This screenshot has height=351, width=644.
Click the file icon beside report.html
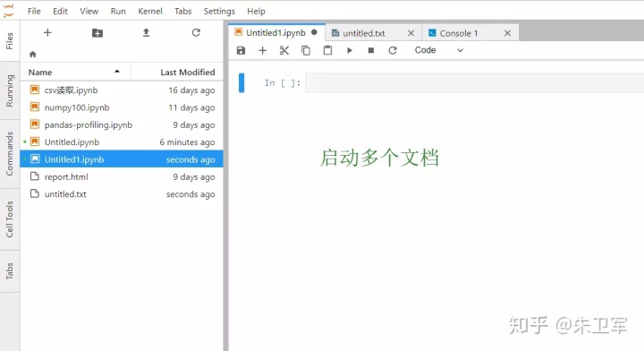35,176
